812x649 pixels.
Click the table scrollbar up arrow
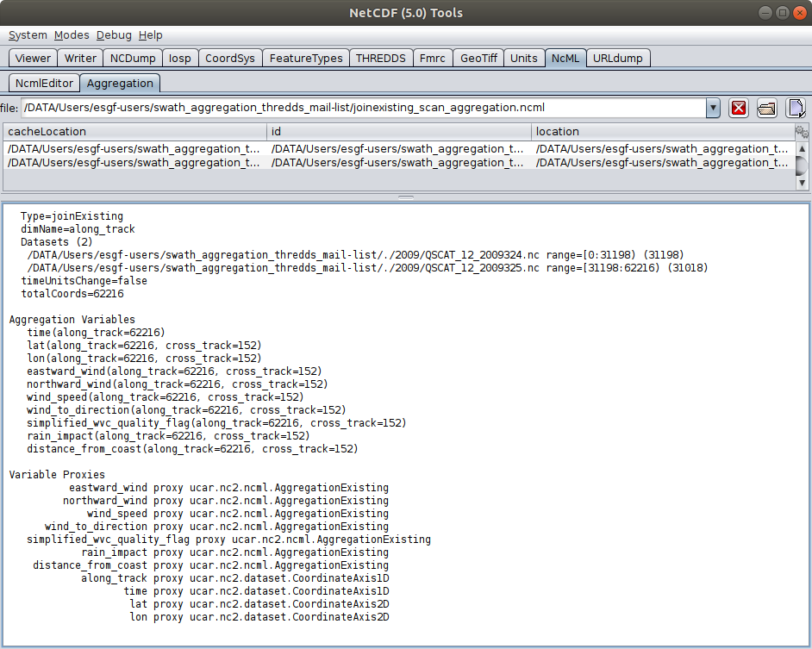coord(802,148)
